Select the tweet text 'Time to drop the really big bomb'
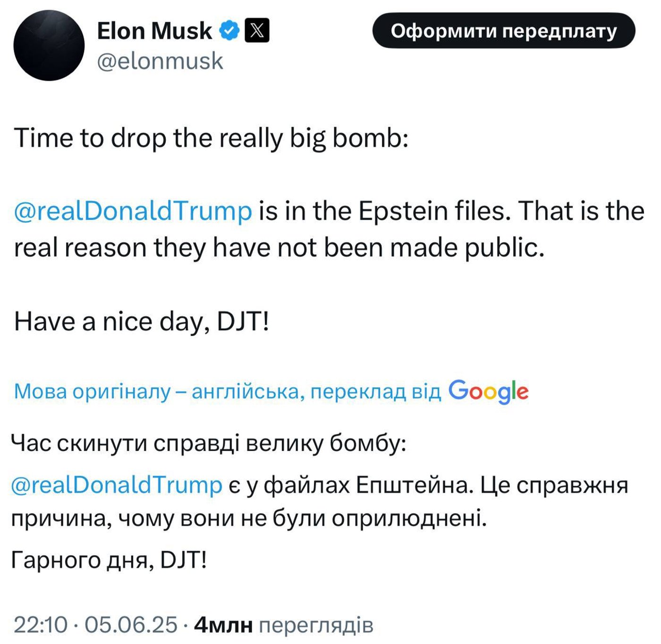This screenshot has width=661, height=644. (212, 137)
